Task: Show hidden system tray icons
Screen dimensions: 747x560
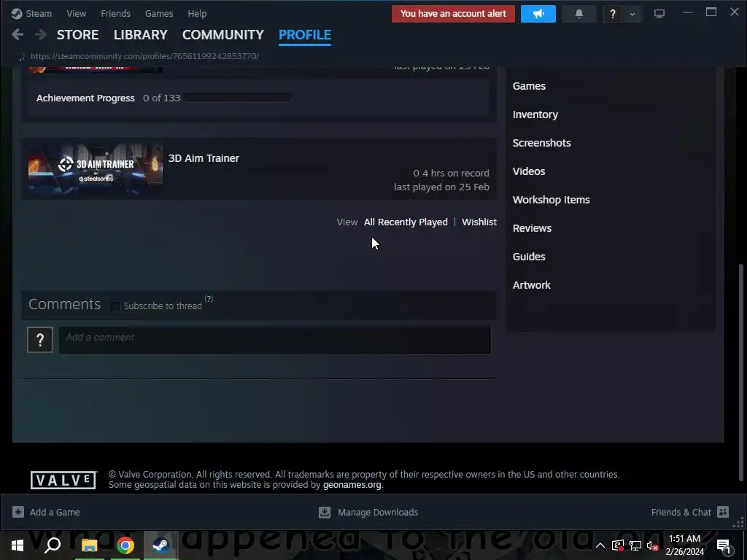Action: point(600,545)
